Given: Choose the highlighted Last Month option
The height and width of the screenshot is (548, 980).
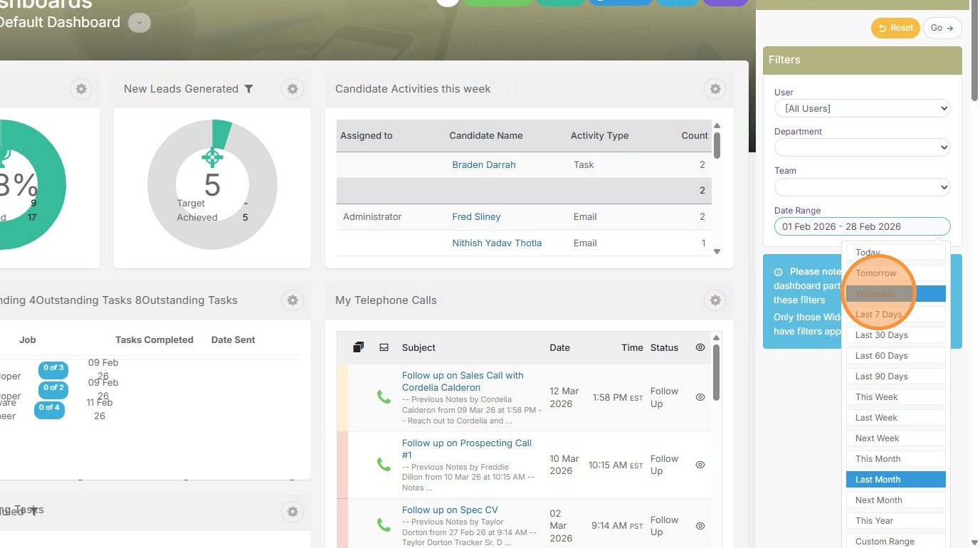Looking at the screenshot, I should tap(896, 480).
